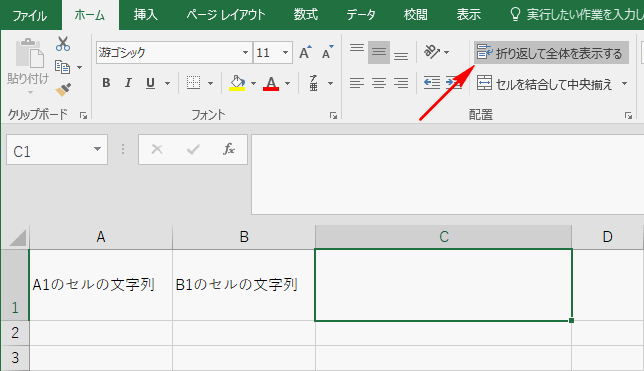Apply borders with the border icon
Viewport: 644px width, 371px height.
193,83
